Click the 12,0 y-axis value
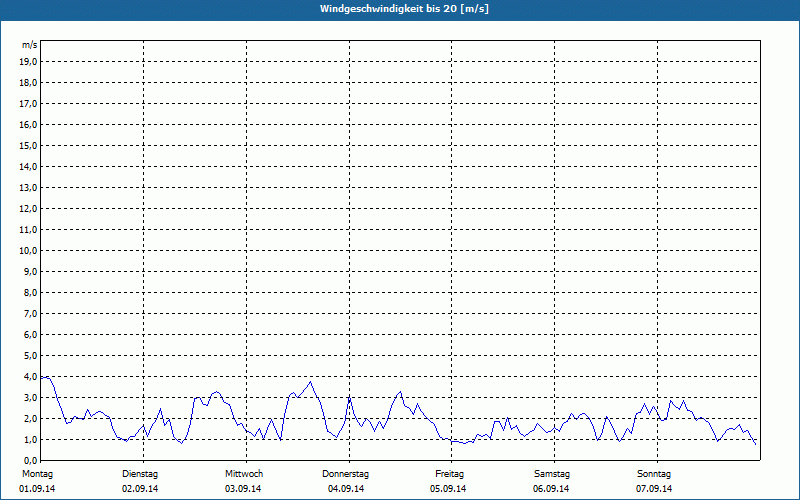This screenshot has width=800, height=500. (29, 209)
